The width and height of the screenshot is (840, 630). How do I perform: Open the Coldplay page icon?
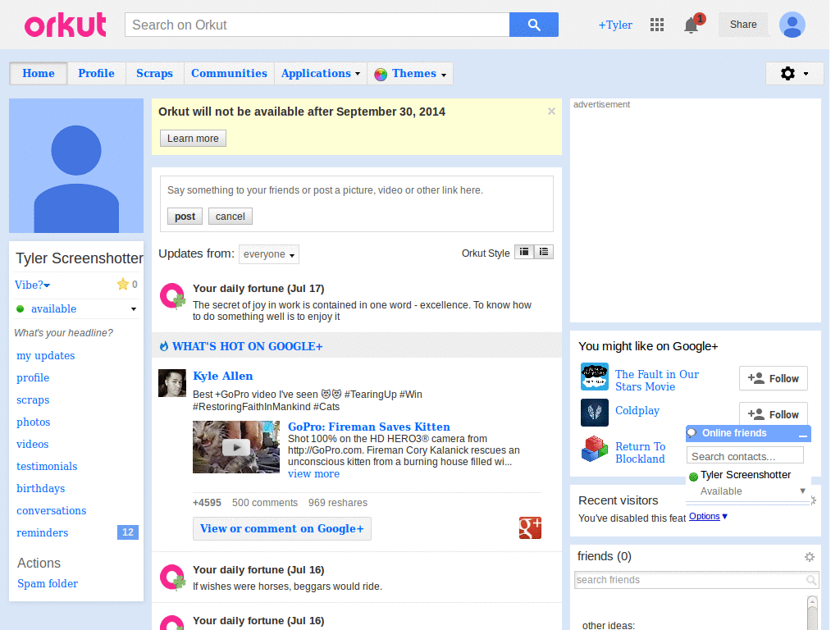point(595,413)
